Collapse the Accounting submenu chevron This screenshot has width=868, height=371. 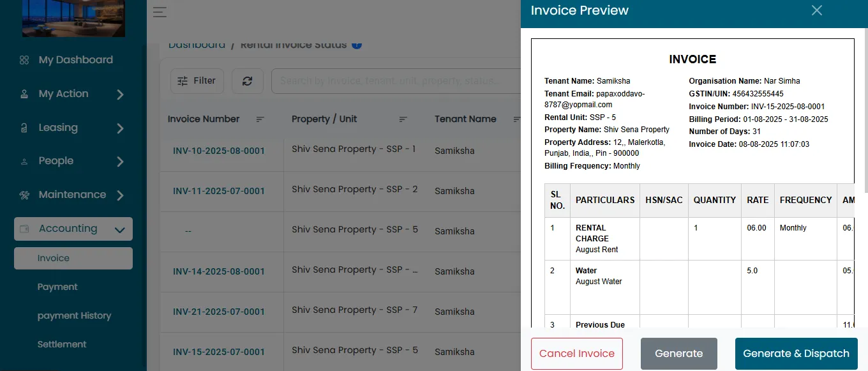pos(119,230)
